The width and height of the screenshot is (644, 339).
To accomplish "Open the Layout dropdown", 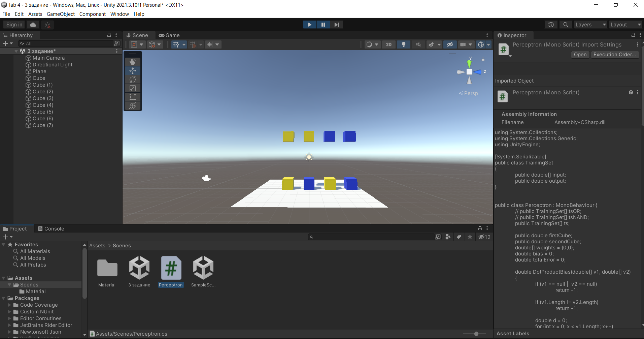I will tap(625, 24).
